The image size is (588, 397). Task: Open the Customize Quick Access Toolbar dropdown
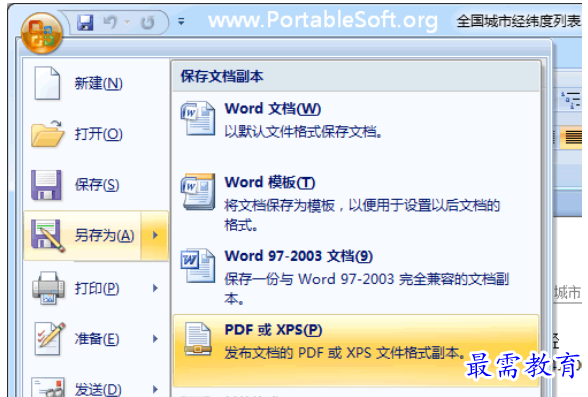pyautogui.click(x=181, y=22)
